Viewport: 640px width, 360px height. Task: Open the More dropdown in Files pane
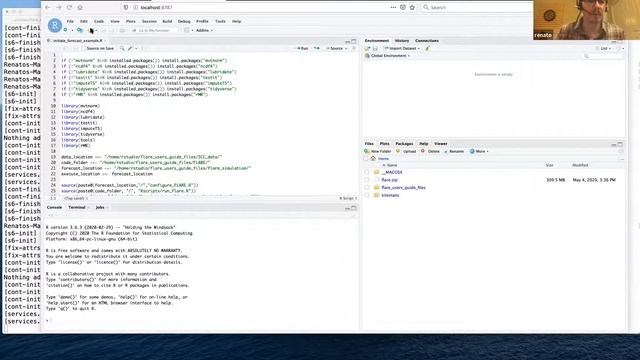pos(479,151)
